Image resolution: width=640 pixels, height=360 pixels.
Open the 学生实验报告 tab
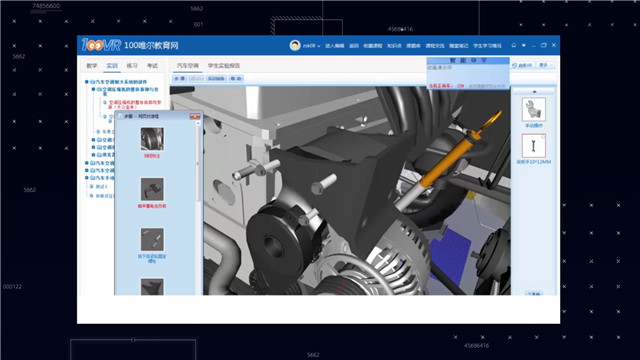(x=224, y=66)
